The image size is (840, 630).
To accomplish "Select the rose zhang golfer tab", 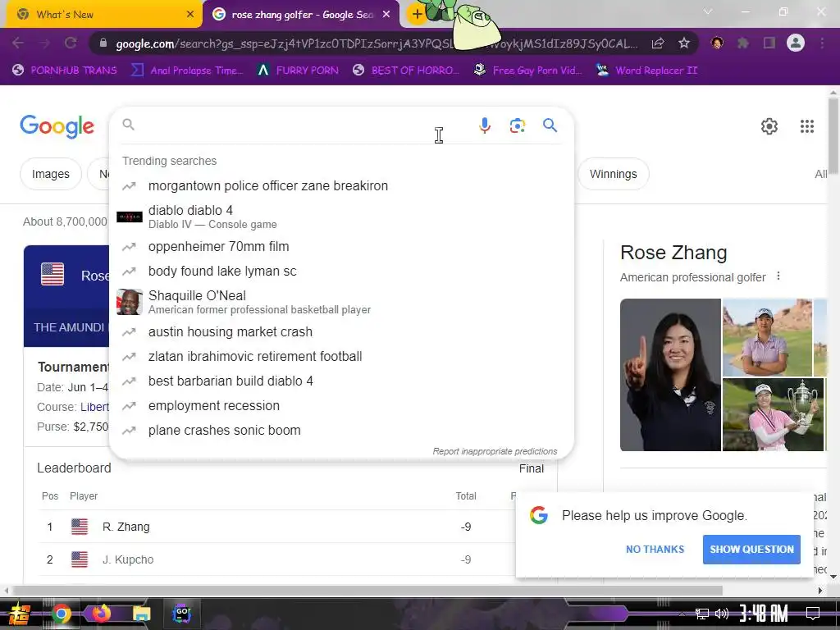I will [300, 15].
